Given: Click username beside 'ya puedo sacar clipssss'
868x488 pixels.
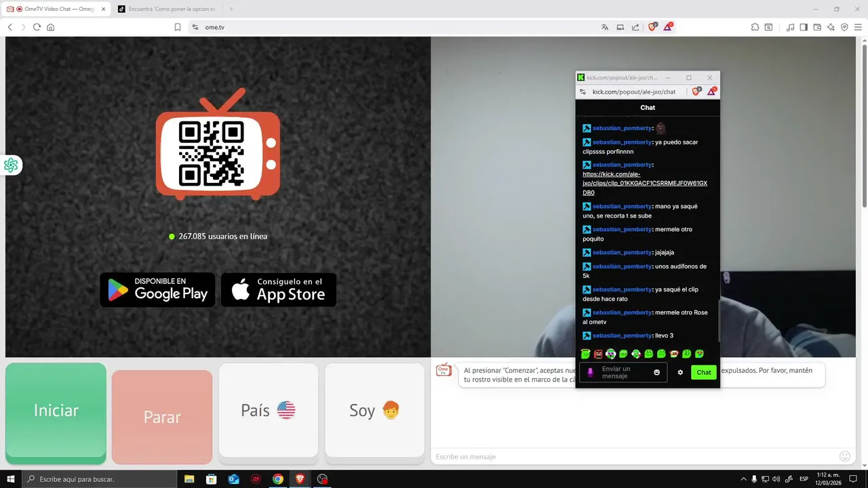Looking at the screenshot, I should (622, 142).
